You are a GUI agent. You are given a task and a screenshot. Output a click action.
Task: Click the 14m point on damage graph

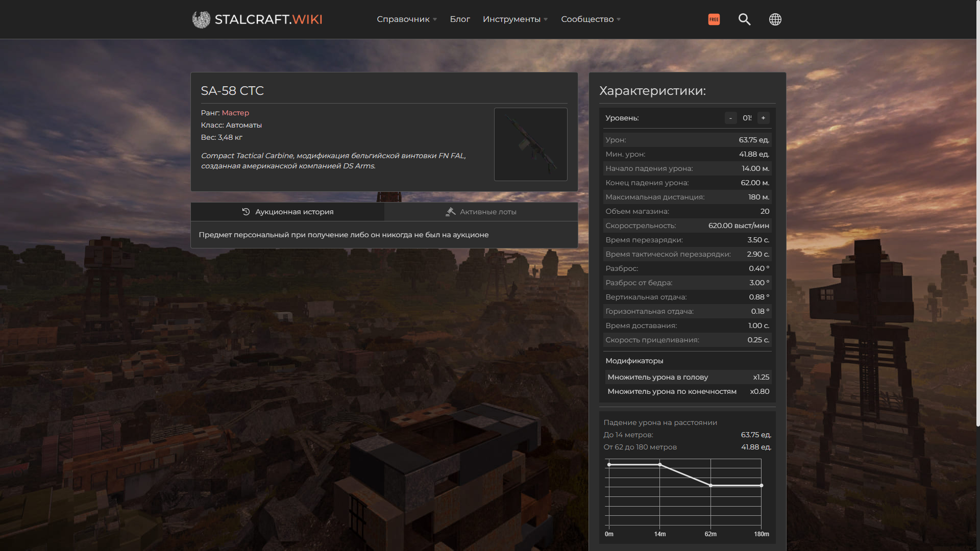tap(660, 465)
